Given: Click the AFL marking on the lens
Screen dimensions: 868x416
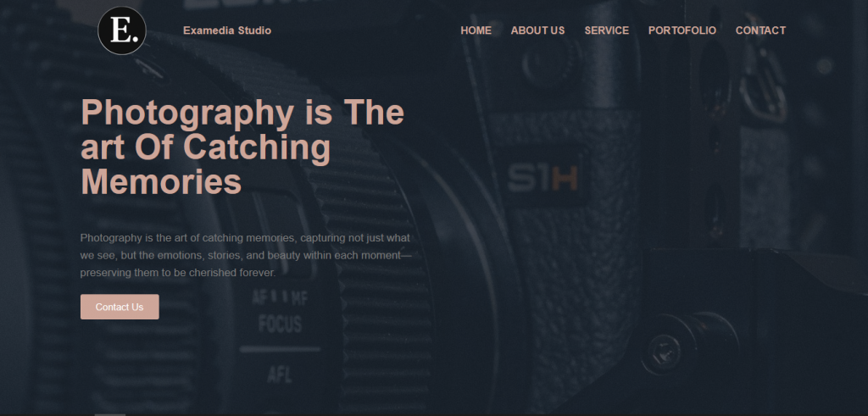Looking at the screenshot, I should click(280, 374).
